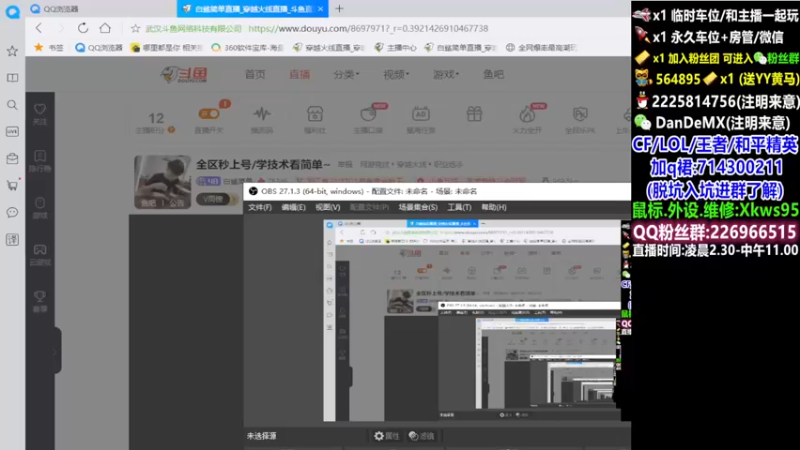Expand the 视频 dropdown
The image size is (800, 450).
click(x=396, y=74)
